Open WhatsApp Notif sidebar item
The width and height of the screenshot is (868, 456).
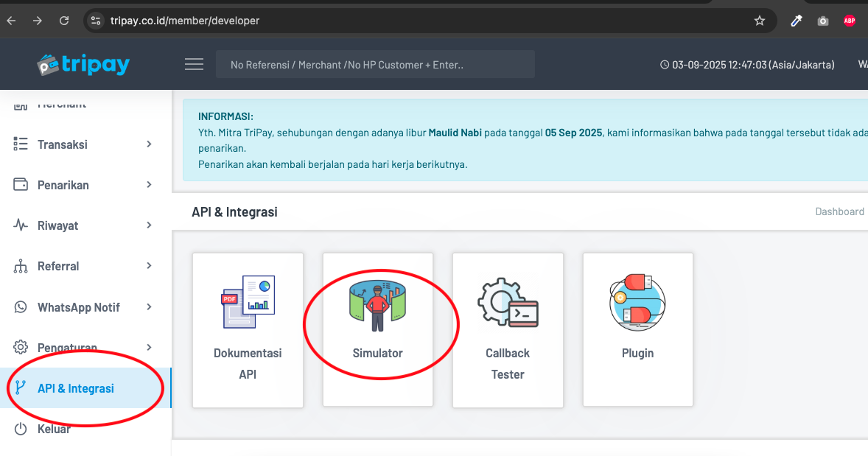pyautogui.click(x=78, y=307)
